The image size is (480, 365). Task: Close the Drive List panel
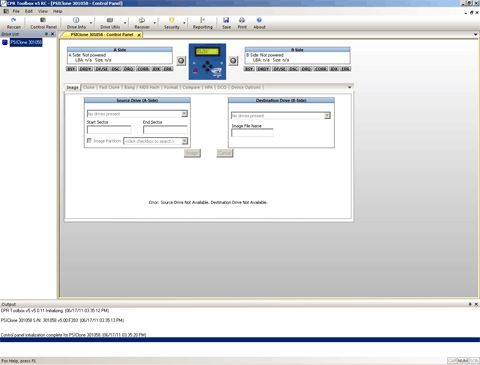coord(52,34)
